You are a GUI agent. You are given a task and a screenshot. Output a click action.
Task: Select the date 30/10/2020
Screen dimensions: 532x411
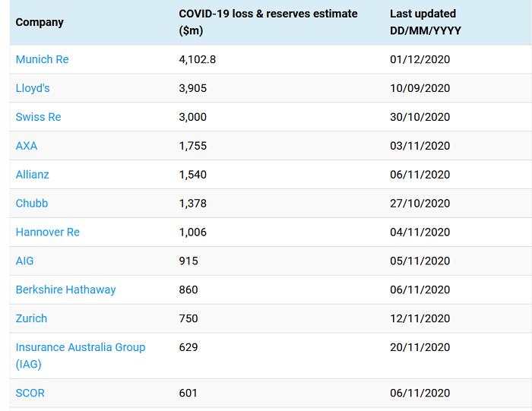point(420,117)
